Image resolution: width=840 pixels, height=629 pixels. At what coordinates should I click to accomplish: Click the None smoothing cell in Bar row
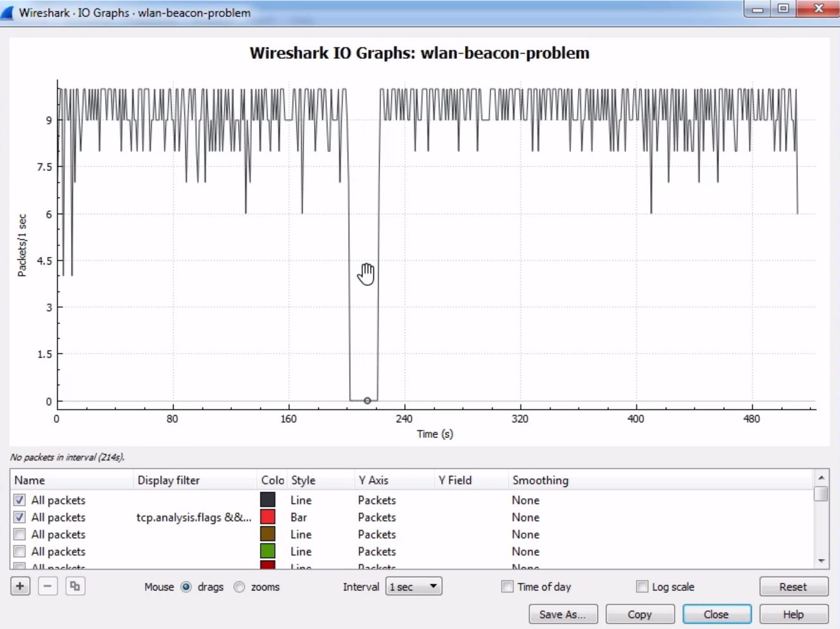(525, 518)
